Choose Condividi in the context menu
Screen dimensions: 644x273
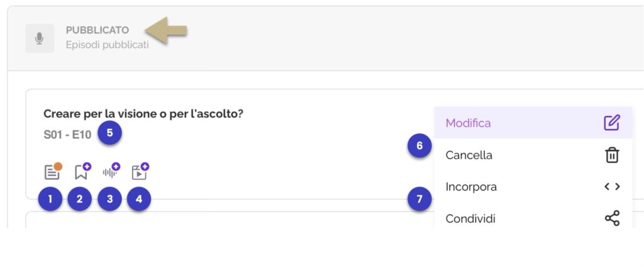tap(533, 218)
